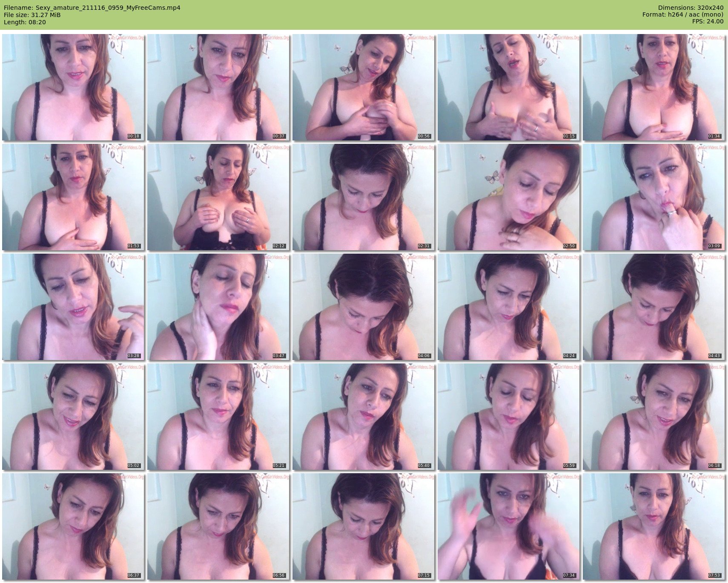Open the frame thumbnail timestamped 02:50
The width and height of the screenshot is (728, 583).
[509, 197]
